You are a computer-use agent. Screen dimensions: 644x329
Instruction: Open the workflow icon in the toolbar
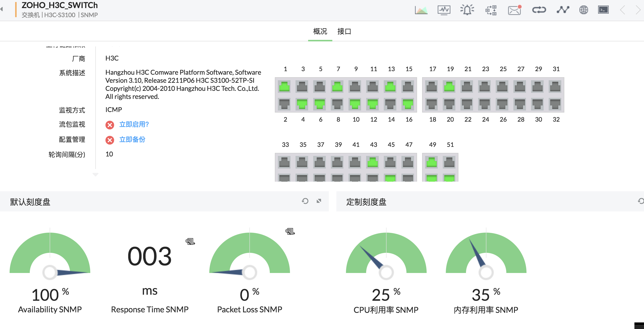click(491, 10)
